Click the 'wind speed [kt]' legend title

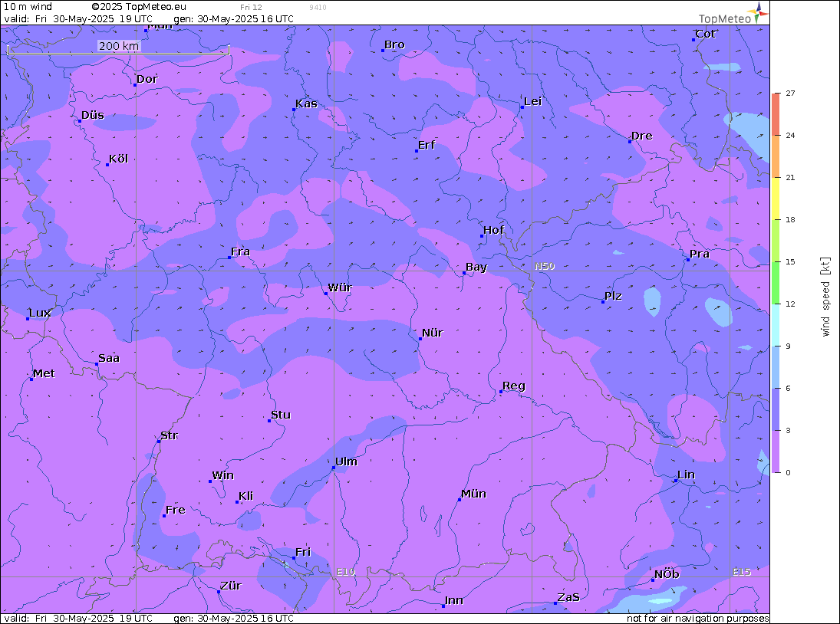[x=825, y=297]
